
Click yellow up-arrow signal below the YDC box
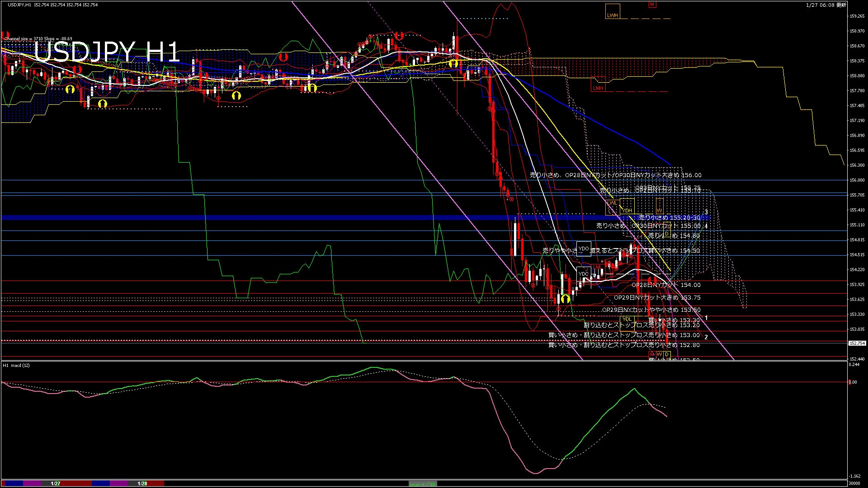[x=565, y=299]
